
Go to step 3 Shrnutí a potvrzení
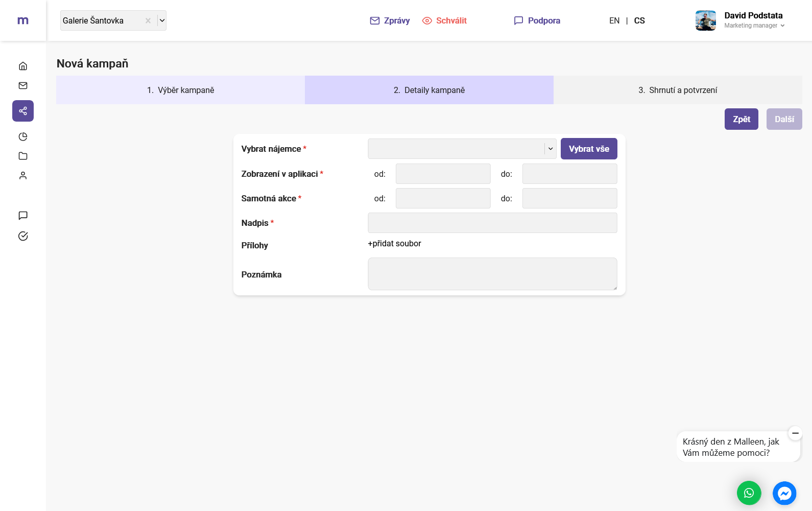677,90
